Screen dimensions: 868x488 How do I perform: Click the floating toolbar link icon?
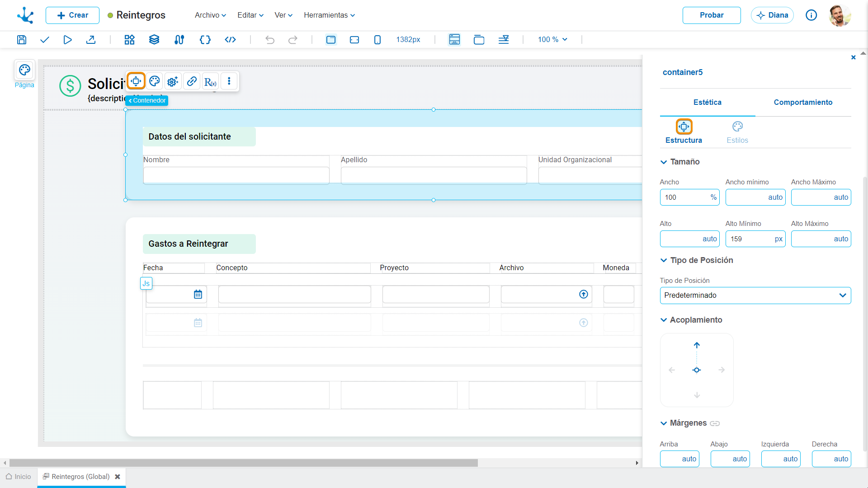[192, 81]
